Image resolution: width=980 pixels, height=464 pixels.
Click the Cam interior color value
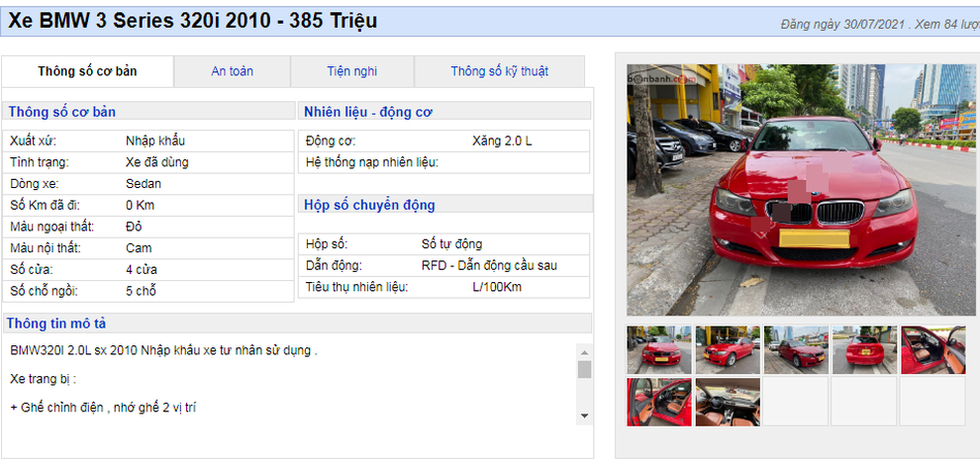pos(139,248)
